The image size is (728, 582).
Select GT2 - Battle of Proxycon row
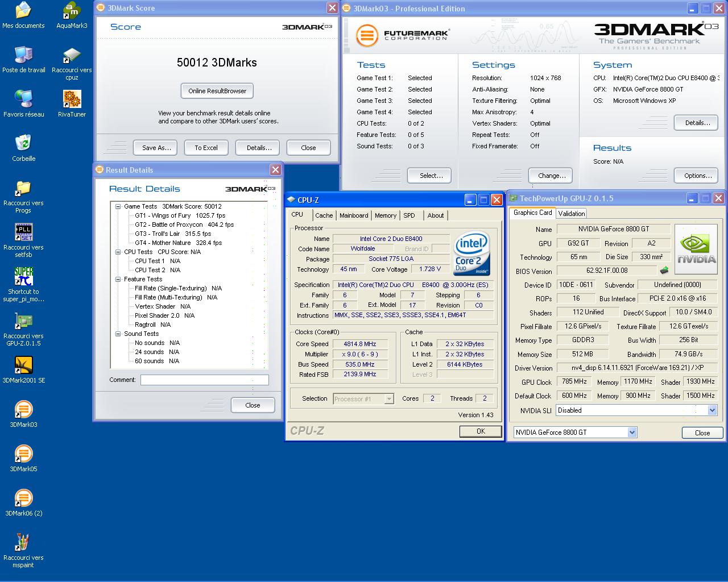[184, 225]
